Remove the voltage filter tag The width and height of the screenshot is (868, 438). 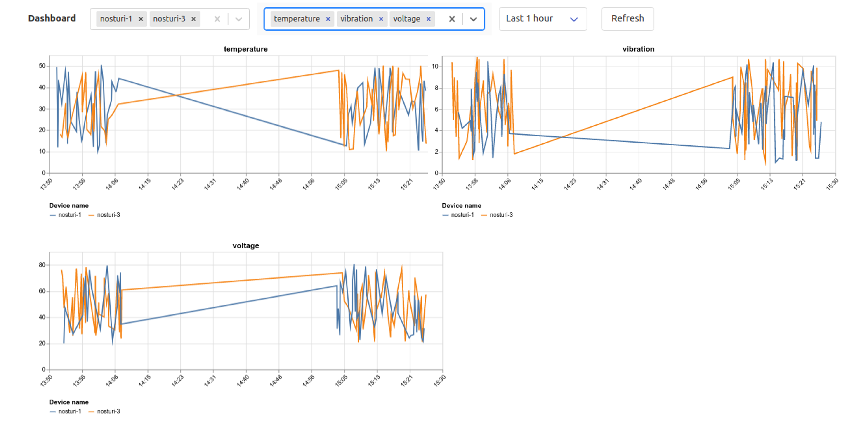pyautogui.click(x=427, y=18)
